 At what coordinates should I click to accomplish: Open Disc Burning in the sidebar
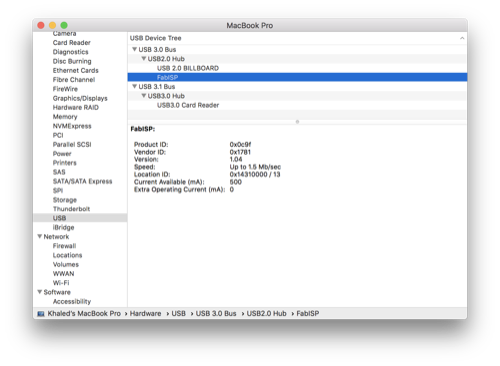[72, 61]
